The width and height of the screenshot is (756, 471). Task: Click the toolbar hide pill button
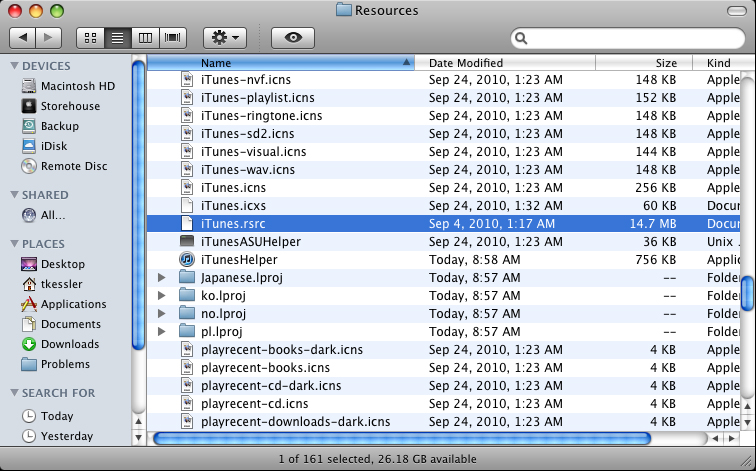tap(736, 11)
